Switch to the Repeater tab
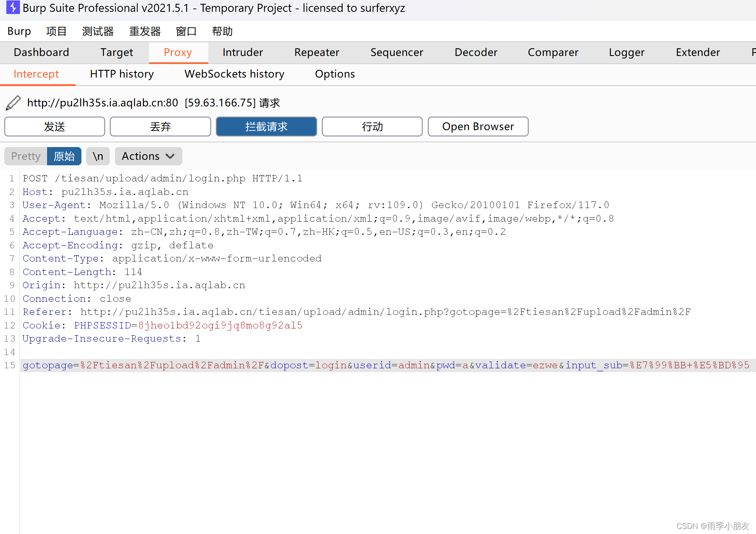756x534 pixels. tap(317, 53)
